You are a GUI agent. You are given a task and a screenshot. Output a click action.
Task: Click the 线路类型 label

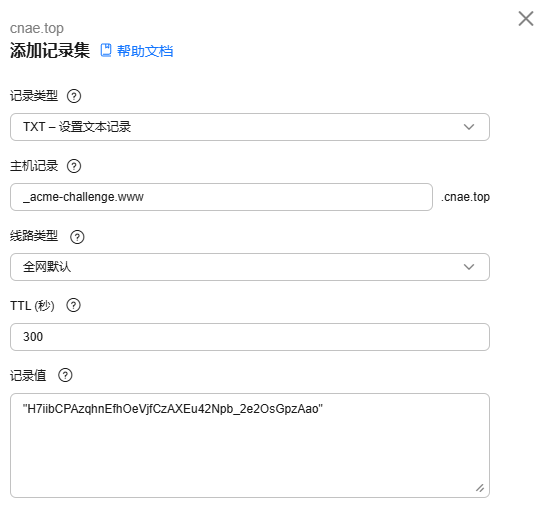click(34, 236)
